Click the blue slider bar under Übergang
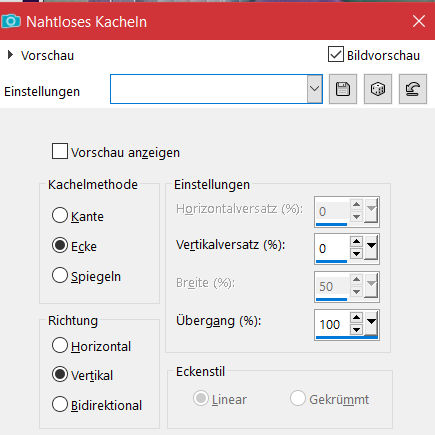This screenshot has height=435, width=435. point(347,337)
